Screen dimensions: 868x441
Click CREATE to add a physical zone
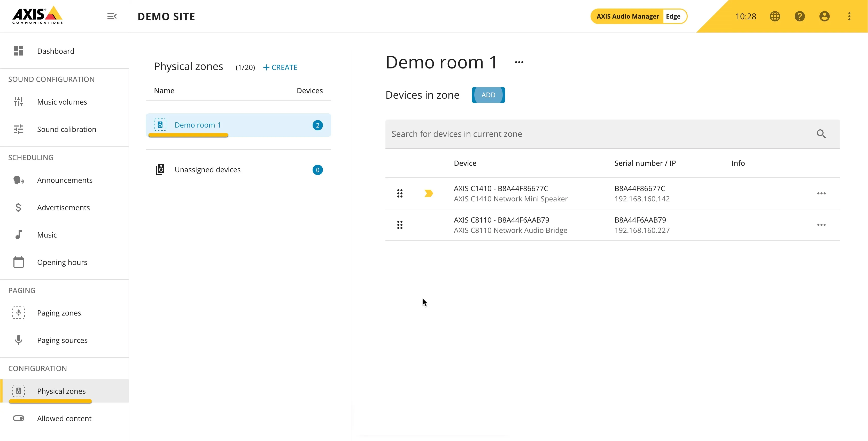(x=280, y=67)
